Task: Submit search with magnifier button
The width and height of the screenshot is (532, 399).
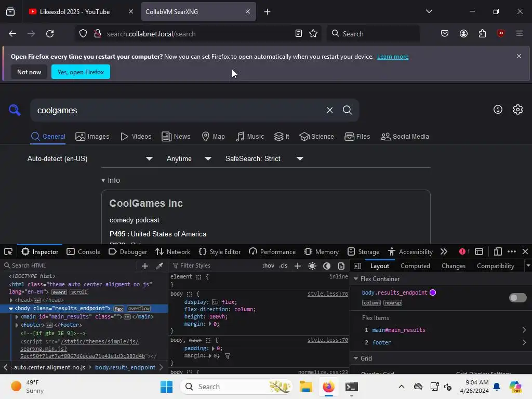Action: click(x=347, y=110)
